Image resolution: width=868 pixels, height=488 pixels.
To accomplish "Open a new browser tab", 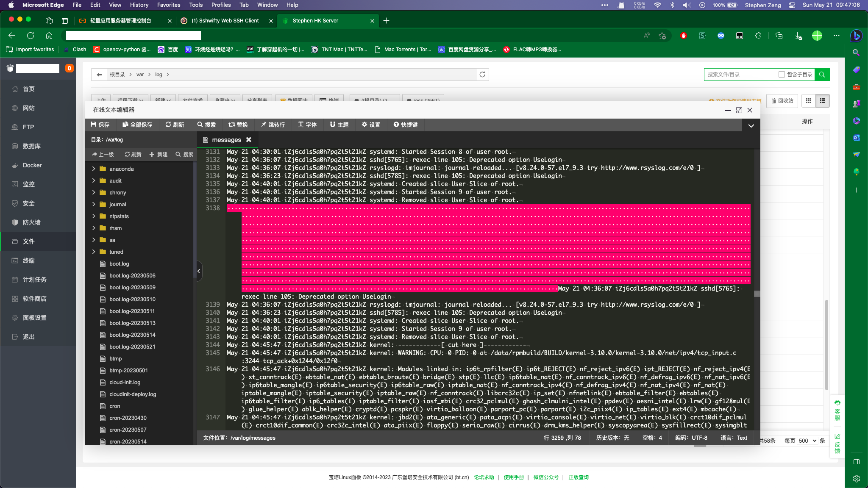I will coord(386,21).
